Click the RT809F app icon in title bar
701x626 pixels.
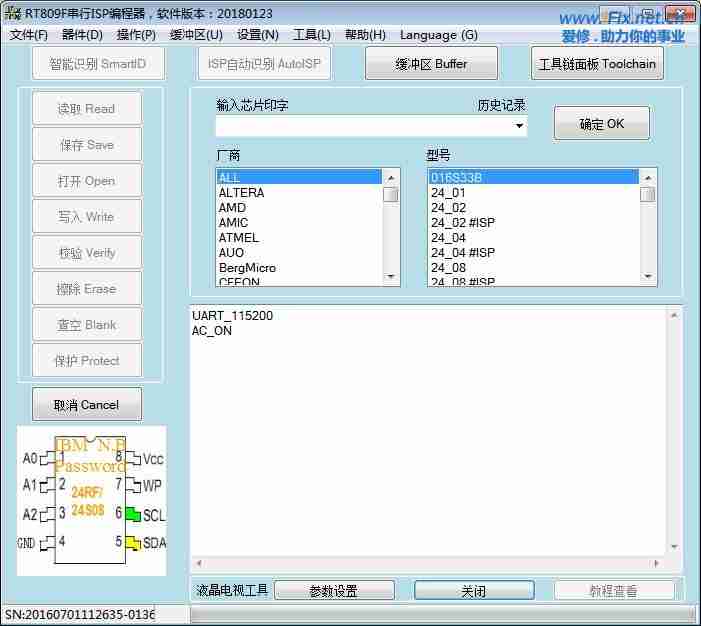coord(12,14)
